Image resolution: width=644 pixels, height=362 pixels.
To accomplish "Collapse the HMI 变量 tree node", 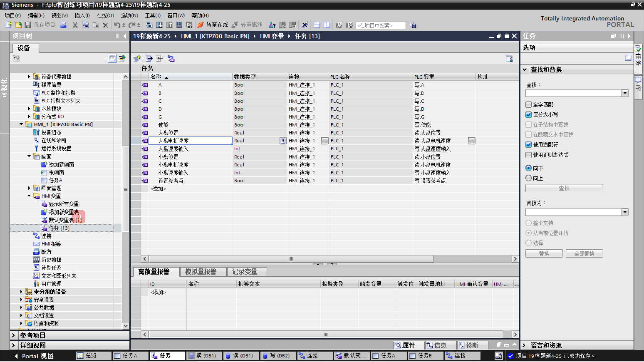I will (29, 196).
